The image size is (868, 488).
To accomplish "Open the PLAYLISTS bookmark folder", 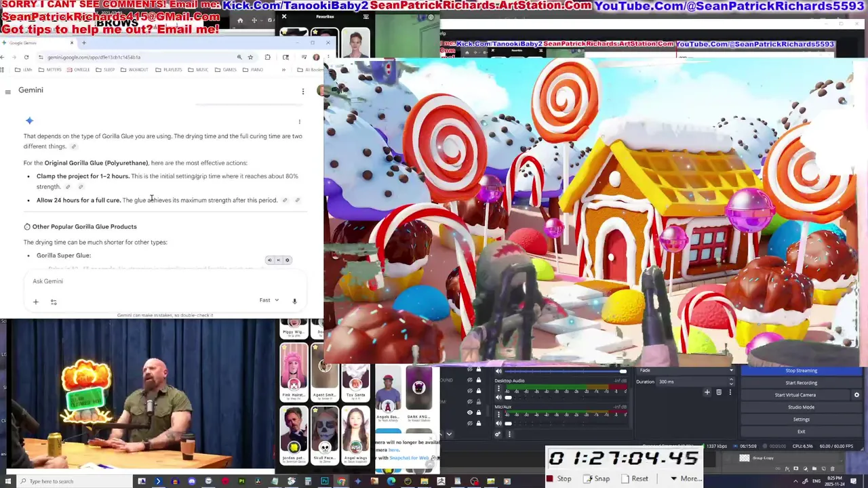I will pyautogui.click(x=169, y=70).
